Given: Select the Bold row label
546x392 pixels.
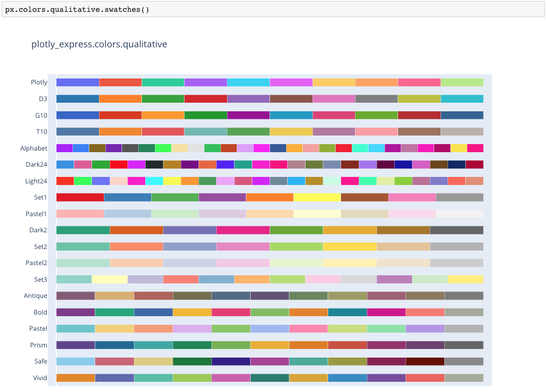Looking at the screenshot, I should pyautogui.click(x=40, y=312).
